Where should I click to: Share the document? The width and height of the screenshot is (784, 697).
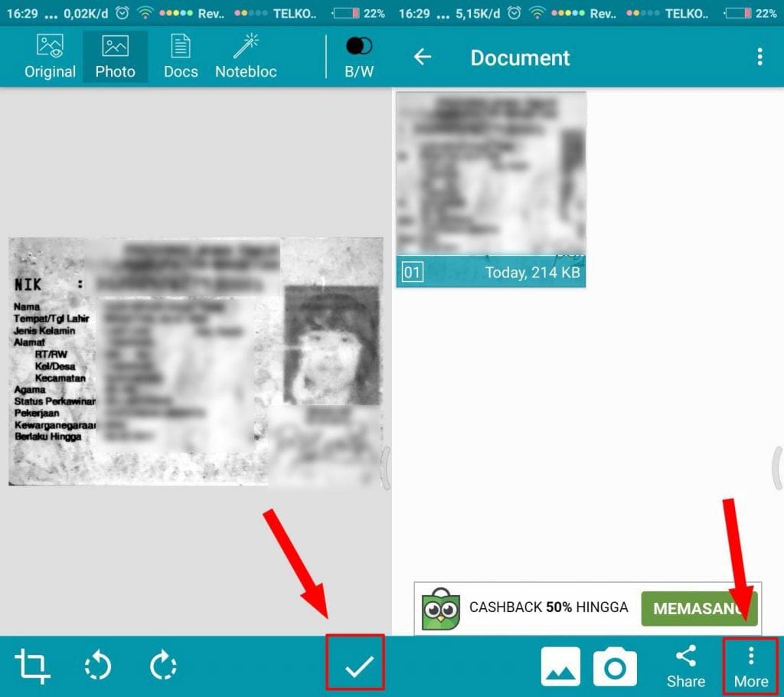[x=685, y=666]
